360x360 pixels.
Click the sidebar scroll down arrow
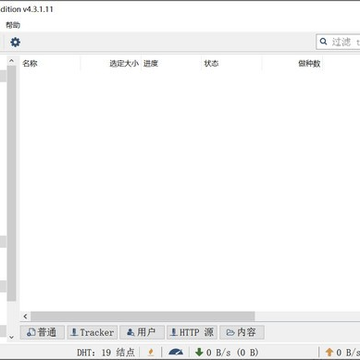[11, 337]
